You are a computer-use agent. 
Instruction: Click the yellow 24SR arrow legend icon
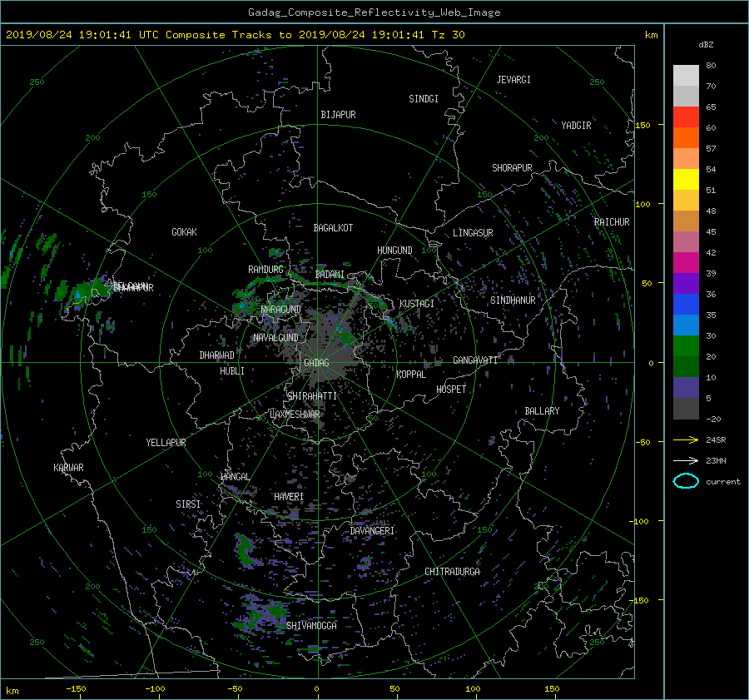[x=686, y=440]
